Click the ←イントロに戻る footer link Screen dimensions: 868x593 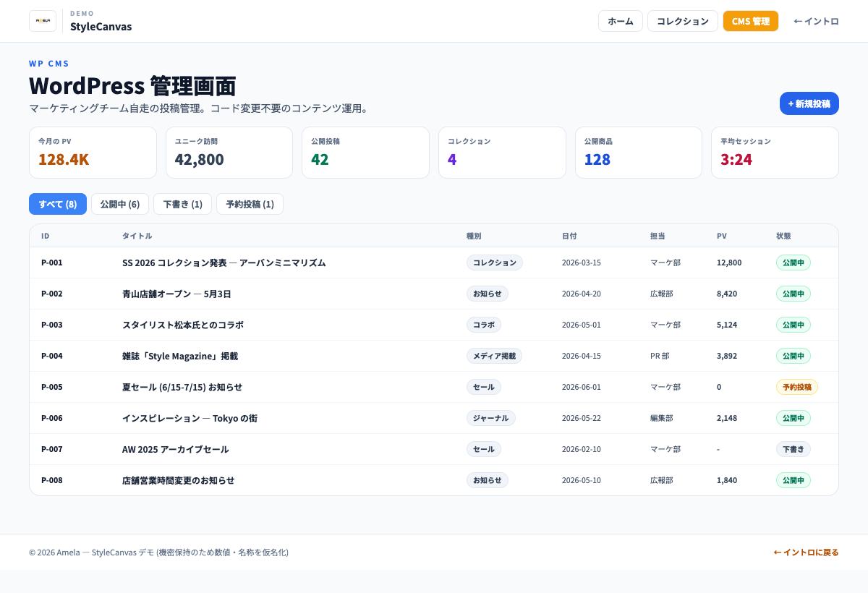click(806, 553)
